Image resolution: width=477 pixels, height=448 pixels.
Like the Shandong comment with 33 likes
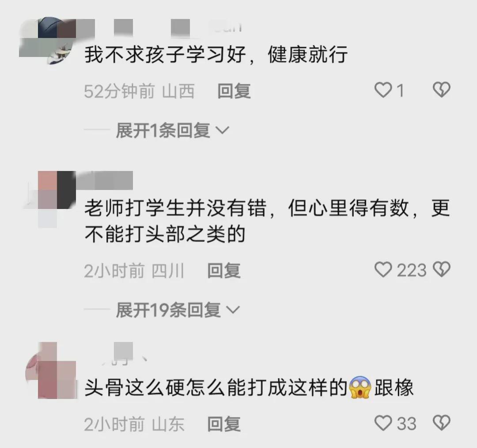tap(382, 423)
